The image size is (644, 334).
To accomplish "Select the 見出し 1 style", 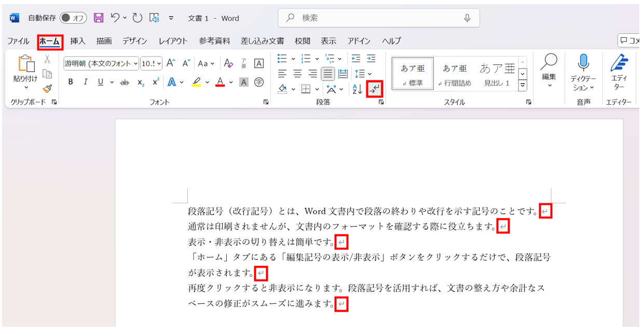I will pyautogui.click(x=497, y=74).
